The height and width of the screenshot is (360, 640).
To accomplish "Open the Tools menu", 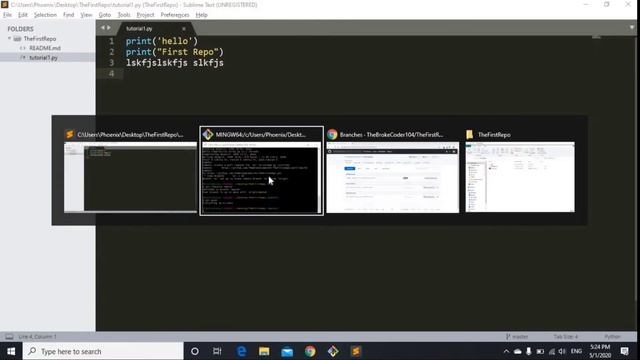I will coord(124,15).
